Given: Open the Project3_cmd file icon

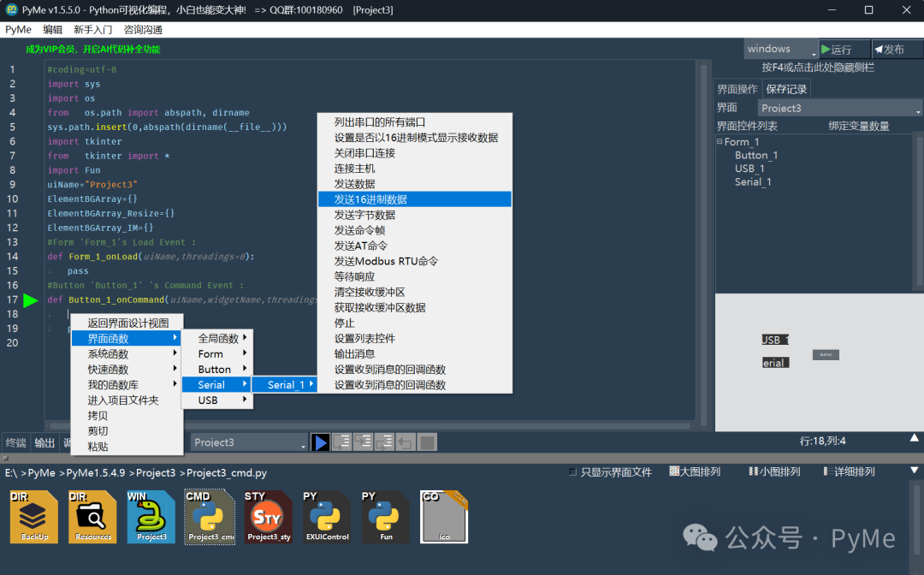Looking at the screenshot, I should (209, 516).
